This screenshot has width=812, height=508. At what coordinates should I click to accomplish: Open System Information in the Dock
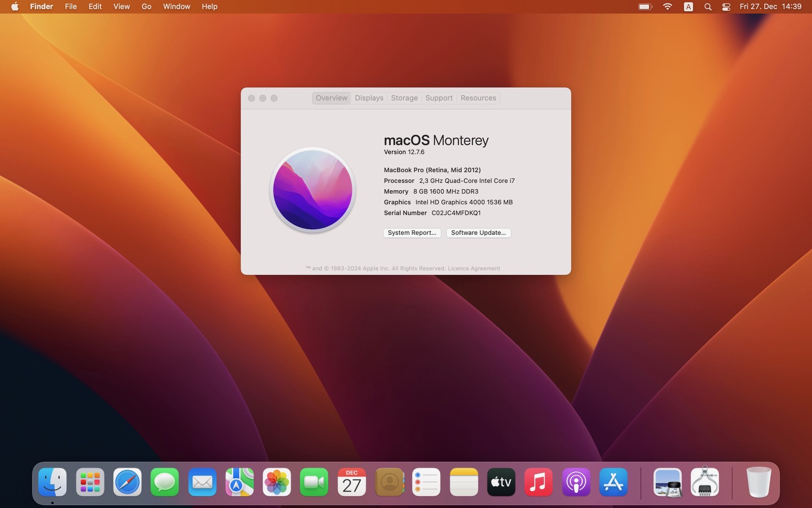point(705,482)
